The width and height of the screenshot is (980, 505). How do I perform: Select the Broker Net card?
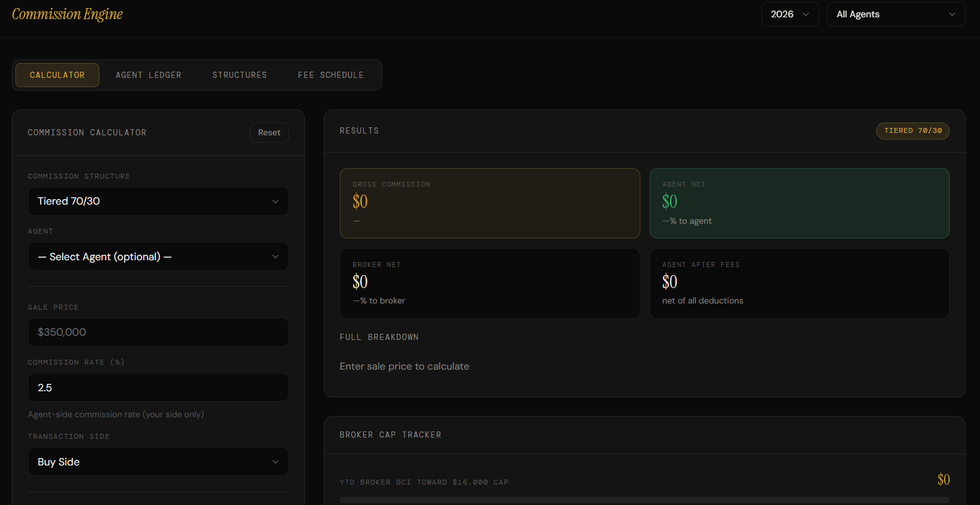490,283
